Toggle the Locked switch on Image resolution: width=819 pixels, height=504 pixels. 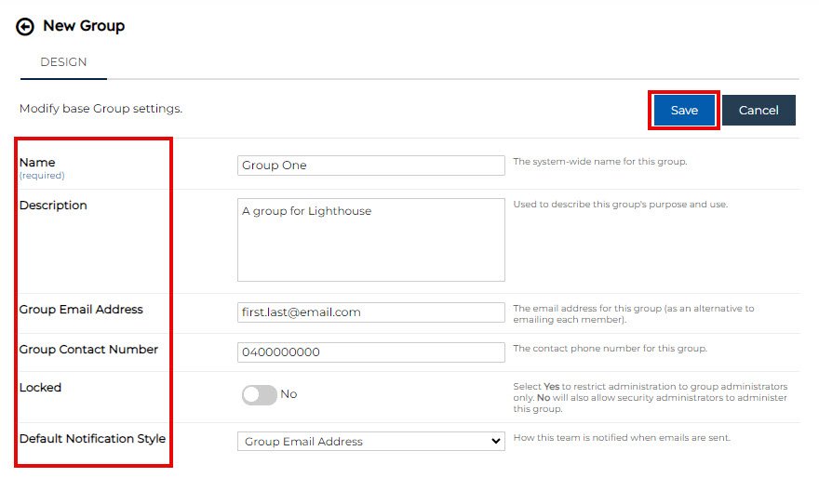(259, 394)
